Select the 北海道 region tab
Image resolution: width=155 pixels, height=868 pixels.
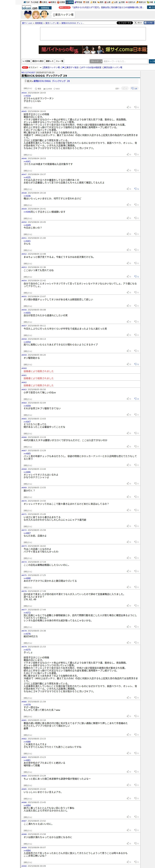(x=35, y=2)
